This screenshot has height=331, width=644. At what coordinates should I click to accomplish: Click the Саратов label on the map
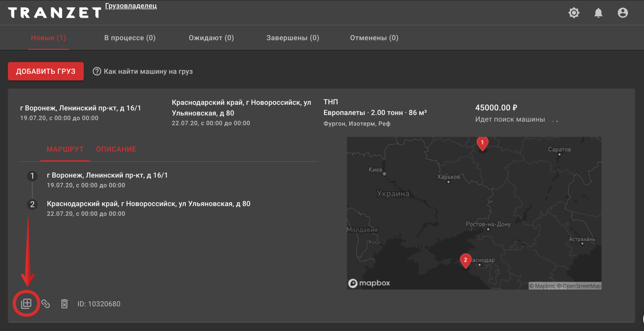pos(559,150)
